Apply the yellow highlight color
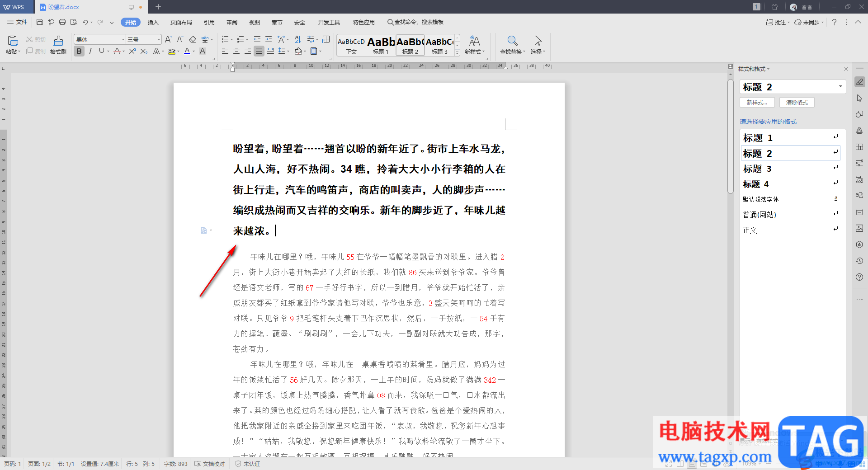868x470 pixels. (171, 52)
